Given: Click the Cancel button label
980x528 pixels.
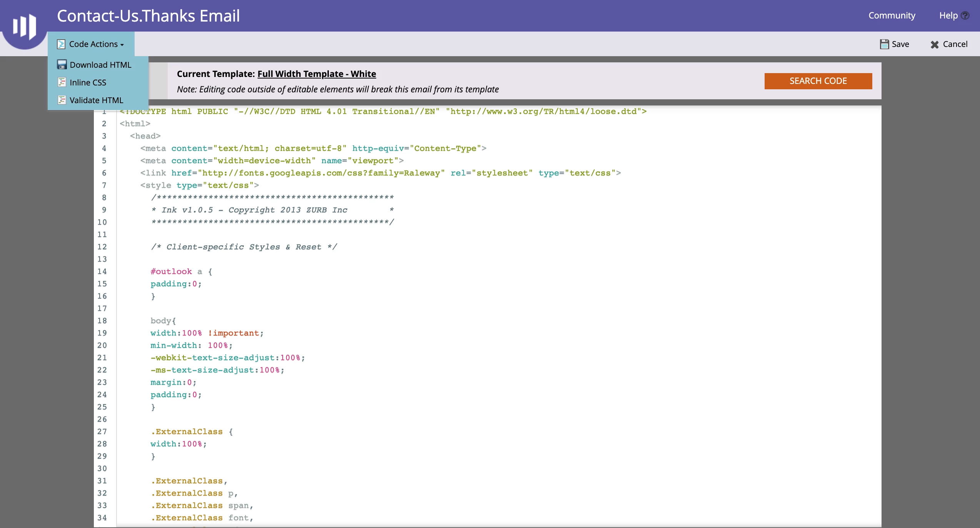Looking at the screenshot, I should point(955,44).
